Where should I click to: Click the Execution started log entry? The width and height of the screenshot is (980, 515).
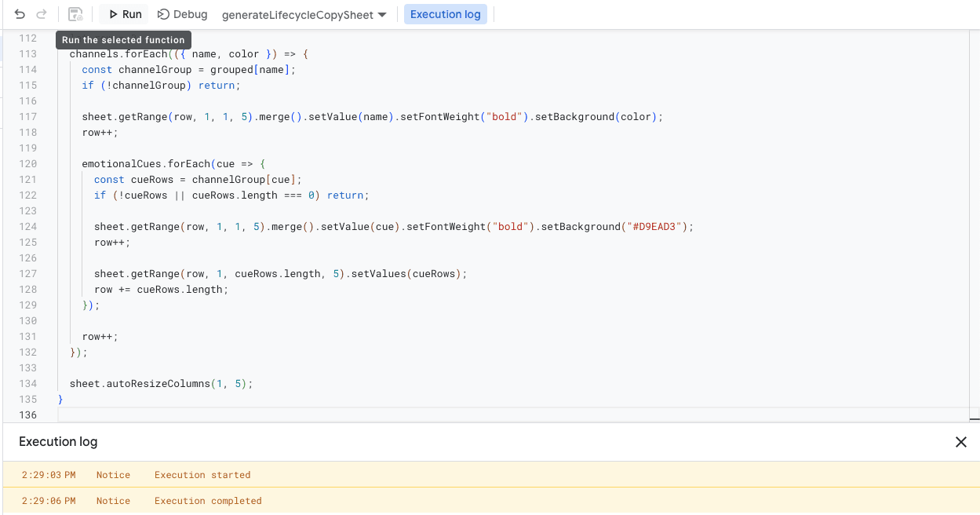[x=202, y=474]
